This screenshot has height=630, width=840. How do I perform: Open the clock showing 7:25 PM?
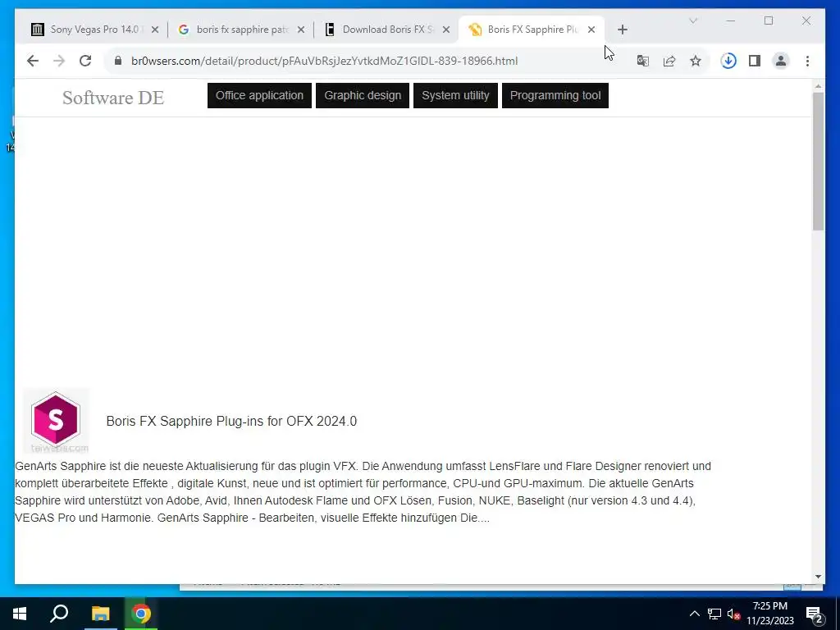(x=770, y=614)
